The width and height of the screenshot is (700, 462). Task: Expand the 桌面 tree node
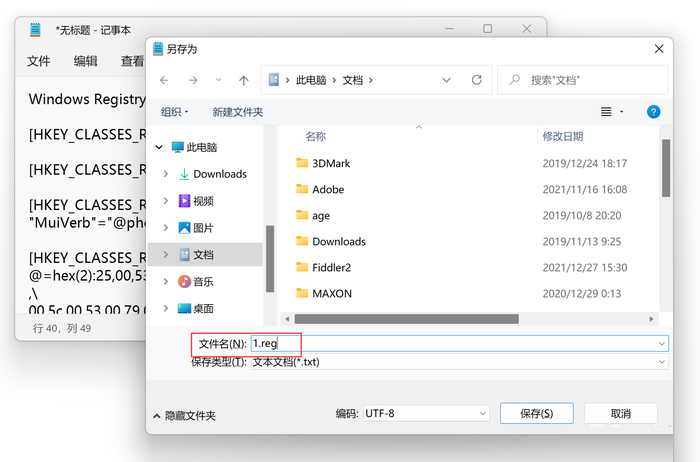(x=166, y=308)
